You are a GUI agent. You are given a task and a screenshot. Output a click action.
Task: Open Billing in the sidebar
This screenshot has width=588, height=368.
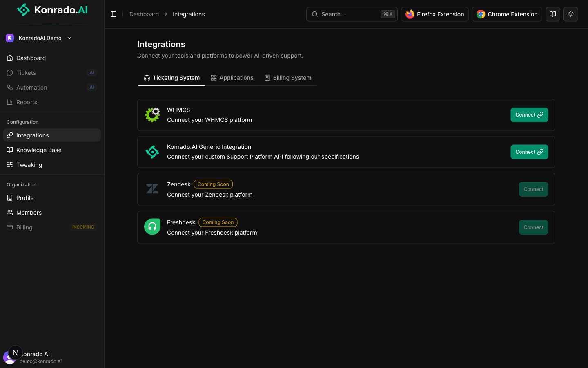coord(52,227)
